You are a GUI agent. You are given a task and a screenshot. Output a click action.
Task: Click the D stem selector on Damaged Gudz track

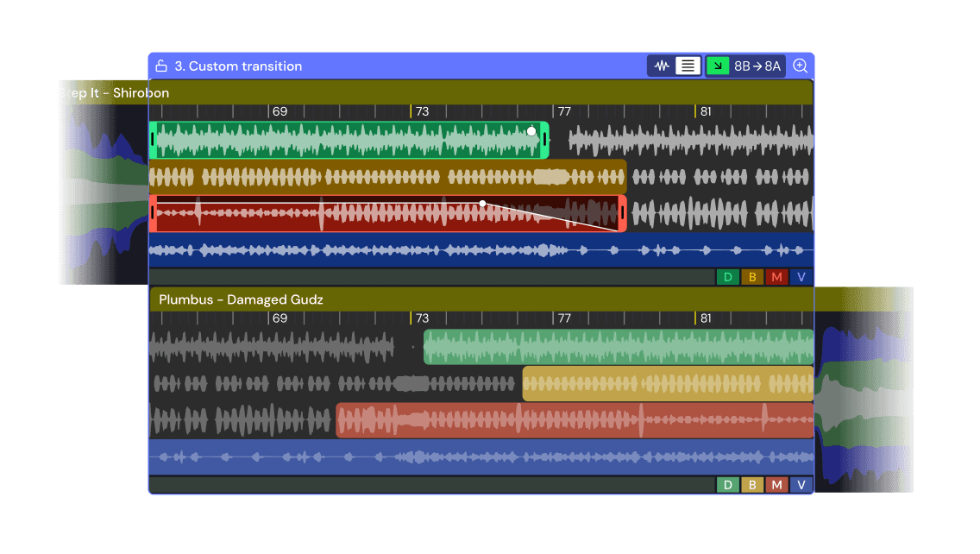click(x=728, y=484)
